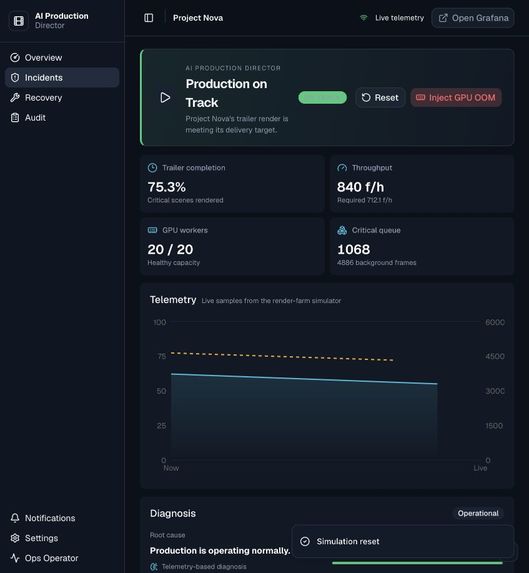Click the blue area series in telemetry chart

[304, 417]
